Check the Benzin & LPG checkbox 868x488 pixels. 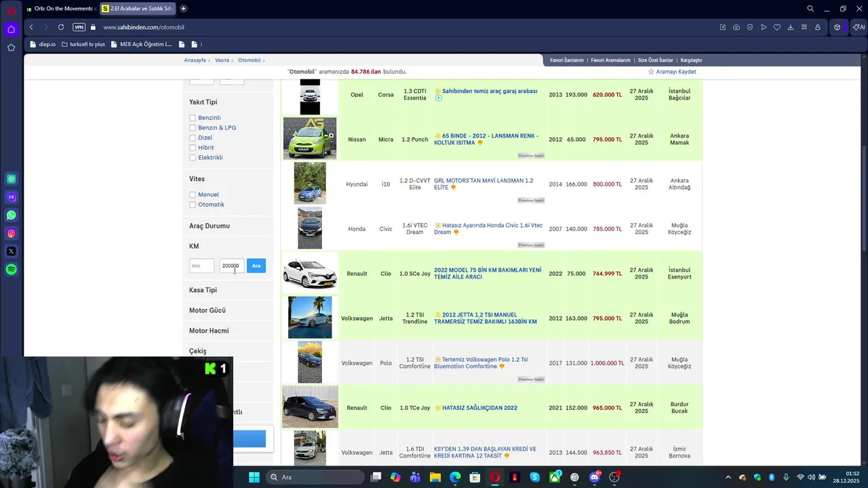click(193, 127)
